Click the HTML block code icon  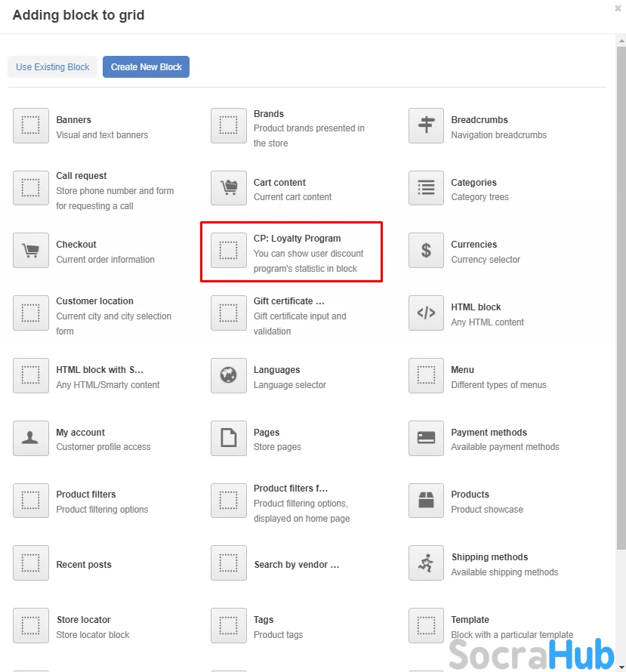(427, 313)
